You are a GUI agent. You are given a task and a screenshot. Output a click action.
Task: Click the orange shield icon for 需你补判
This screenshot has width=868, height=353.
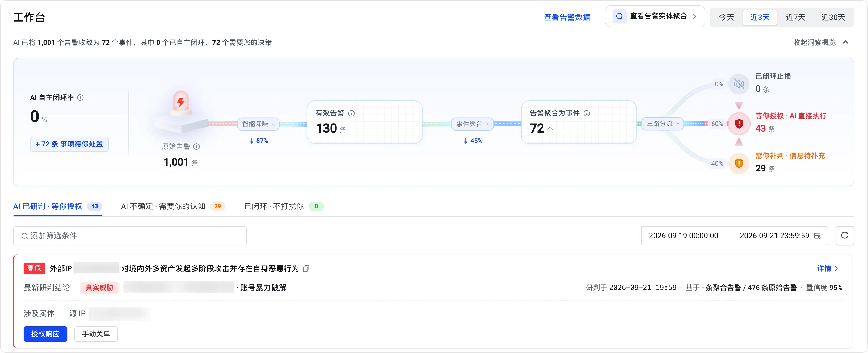point(739,163)
